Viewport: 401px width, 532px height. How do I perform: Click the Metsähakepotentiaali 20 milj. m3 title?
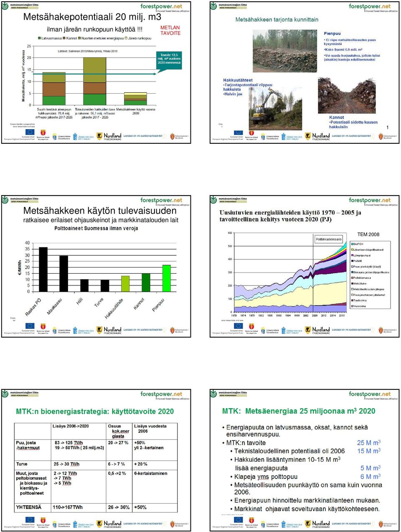click(x=92, y=17)
